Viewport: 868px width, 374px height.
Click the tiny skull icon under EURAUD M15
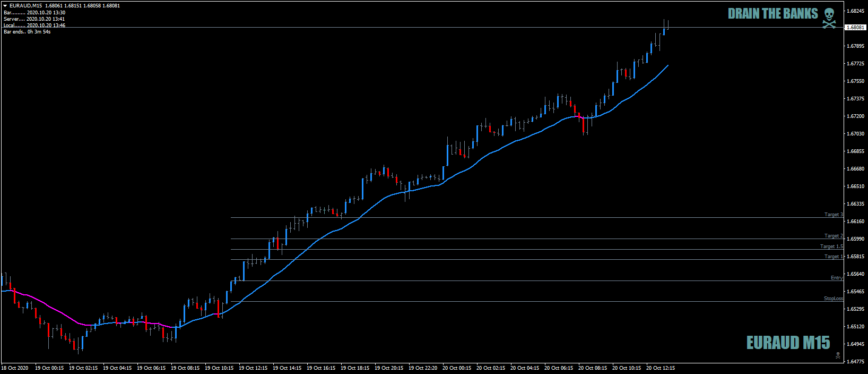[838, 355]
